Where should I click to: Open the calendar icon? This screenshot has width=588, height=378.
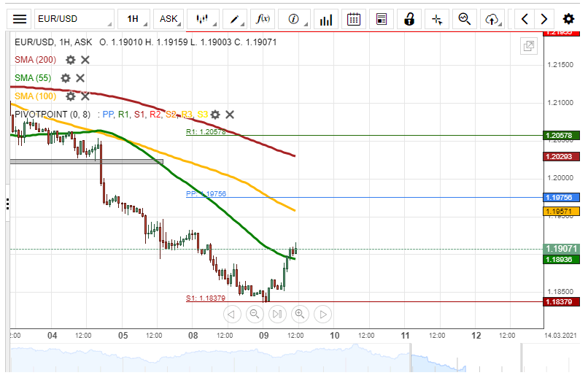click(354, 19)
